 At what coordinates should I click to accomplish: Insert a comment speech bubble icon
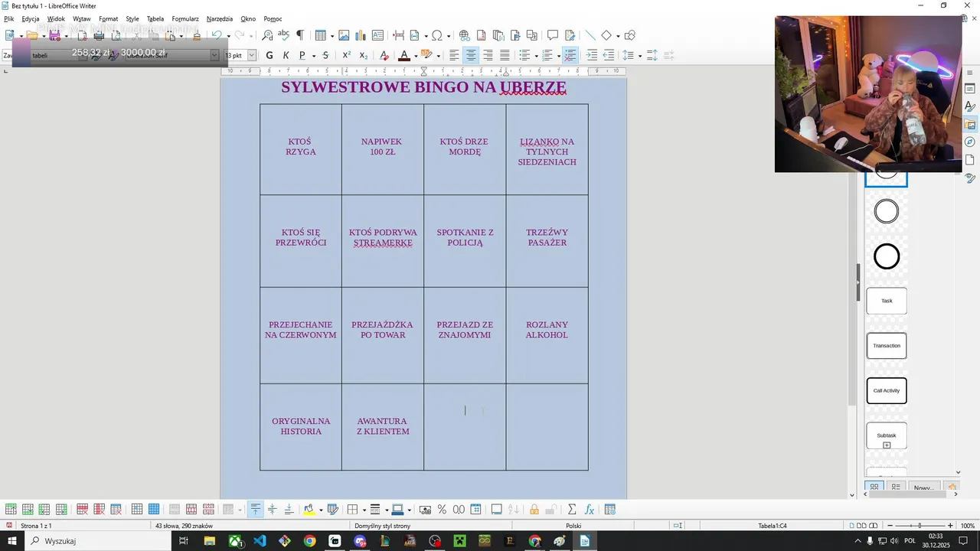click(553, 35)
